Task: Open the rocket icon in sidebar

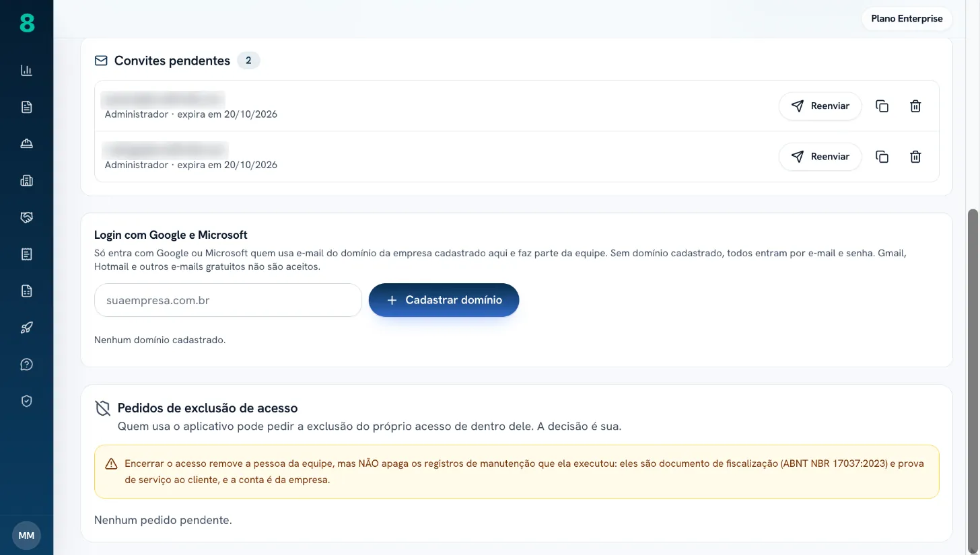Action: [x=26, y=328]
